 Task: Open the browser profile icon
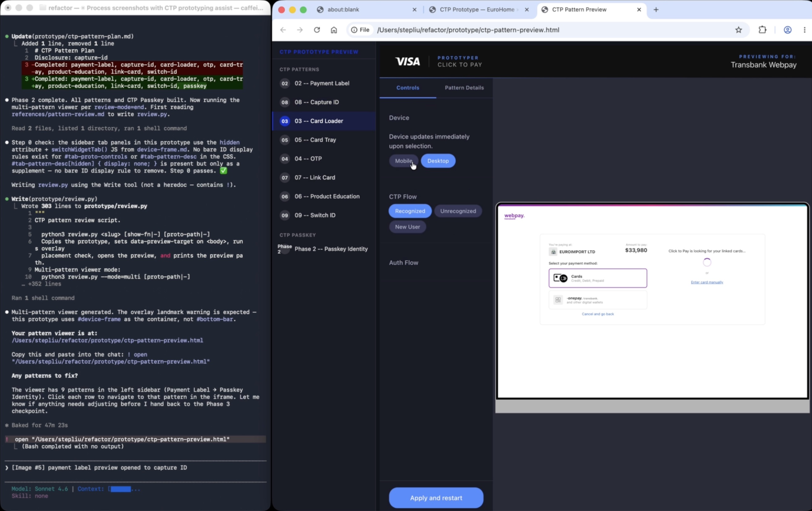[787, 30]
